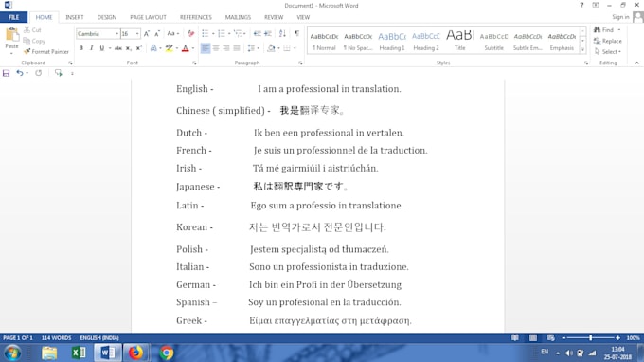
Task: Click the Cut scissors icon
Action: point(27,30)
